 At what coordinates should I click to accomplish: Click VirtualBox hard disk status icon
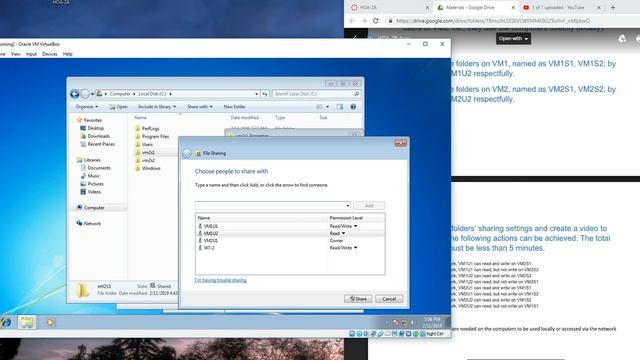tap(352, 334)
